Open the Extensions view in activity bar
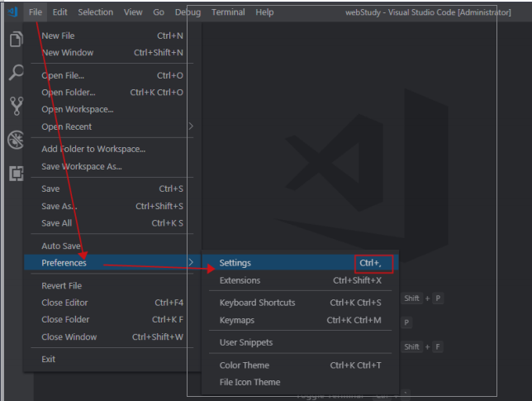Viewport: 532px width, 401px height. tap(17, 173)
